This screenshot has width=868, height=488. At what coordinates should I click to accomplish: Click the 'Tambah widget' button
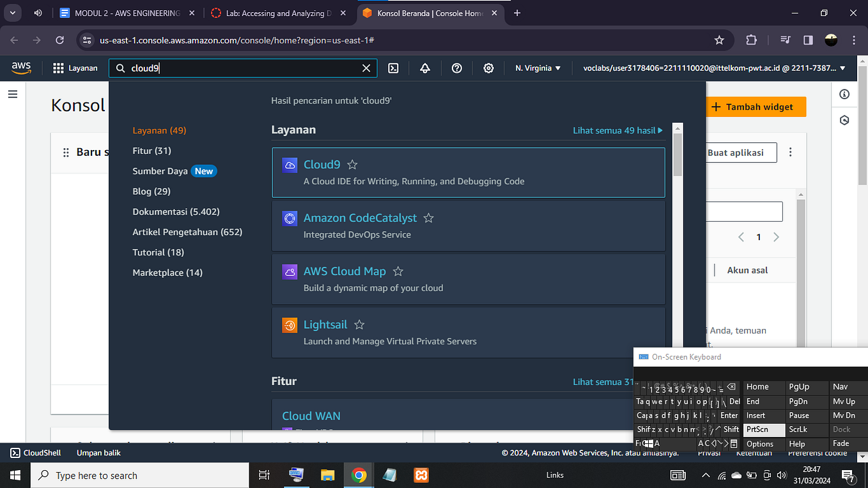click(x=756, y=107)
